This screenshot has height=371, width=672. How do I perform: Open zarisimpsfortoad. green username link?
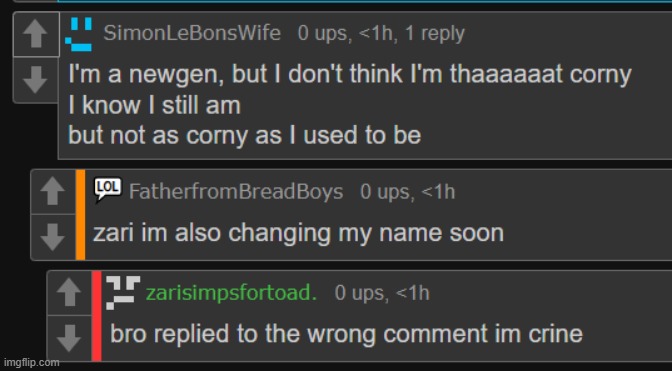[x=231, y=293]
